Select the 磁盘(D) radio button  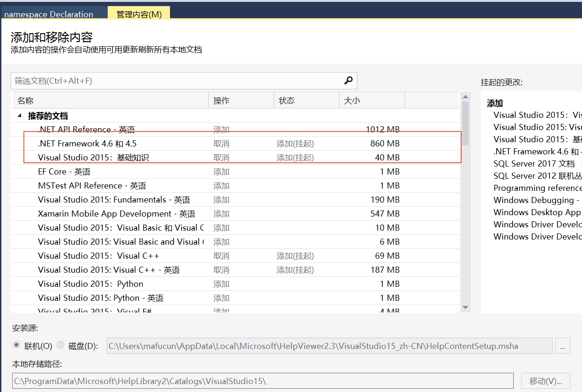point(59,345)
